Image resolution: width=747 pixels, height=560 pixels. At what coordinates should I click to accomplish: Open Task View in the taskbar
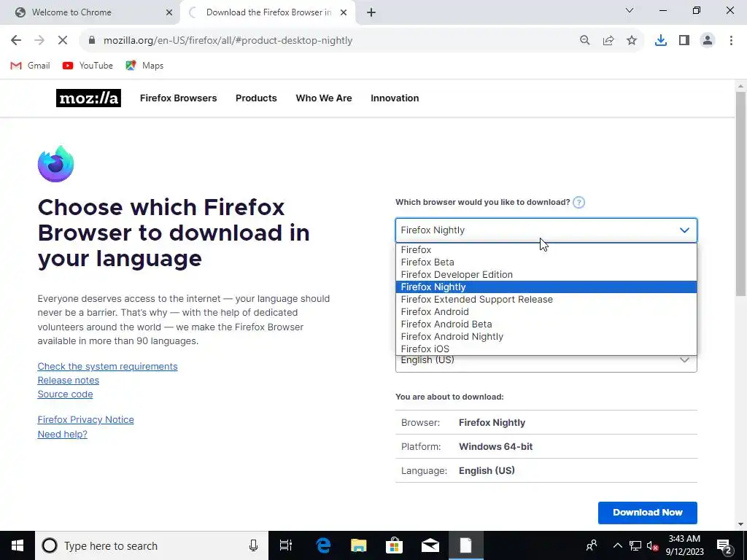click(286, 545)
